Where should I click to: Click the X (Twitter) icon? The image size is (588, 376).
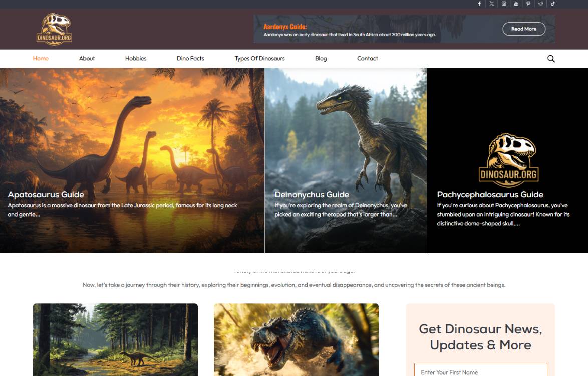[491, 4]
